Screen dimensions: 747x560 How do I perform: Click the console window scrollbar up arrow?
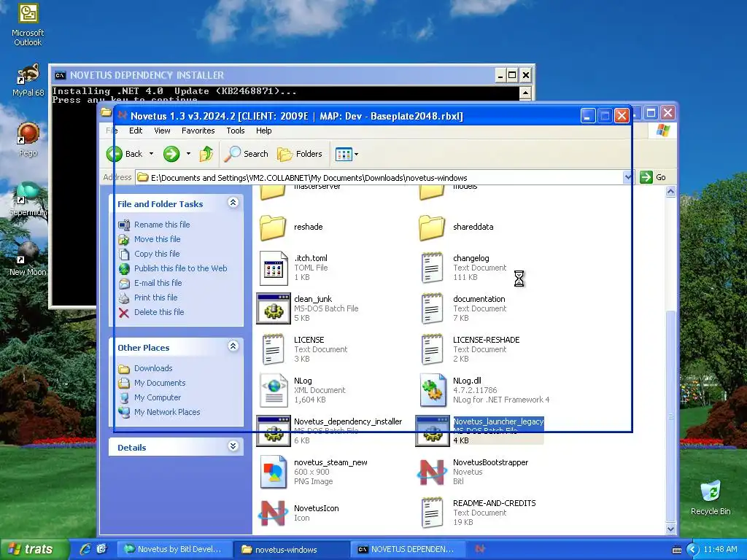[525, 93]
